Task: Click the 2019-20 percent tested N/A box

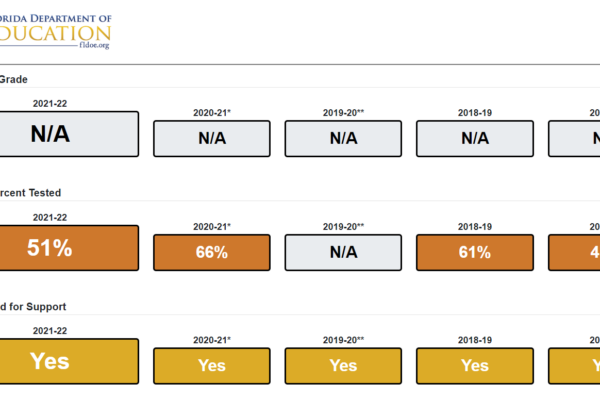Action: [x=343, y=253]
